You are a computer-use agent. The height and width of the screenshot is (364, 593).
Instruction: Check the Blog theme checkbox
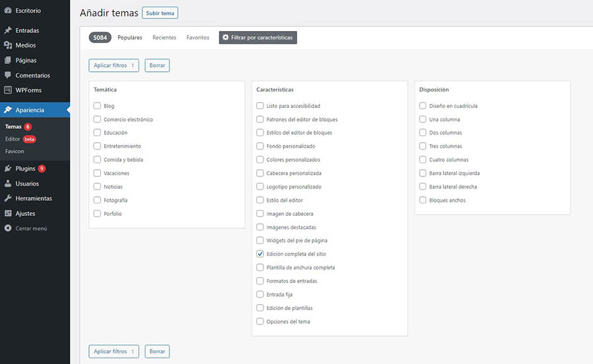pyautogui.click(x=98, y=106)
